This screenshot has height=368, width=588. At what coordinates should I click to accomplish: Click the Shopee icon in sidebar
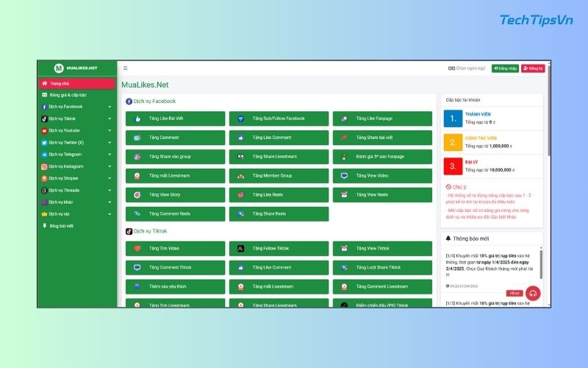pyautogui.click(x=44, y=178)
